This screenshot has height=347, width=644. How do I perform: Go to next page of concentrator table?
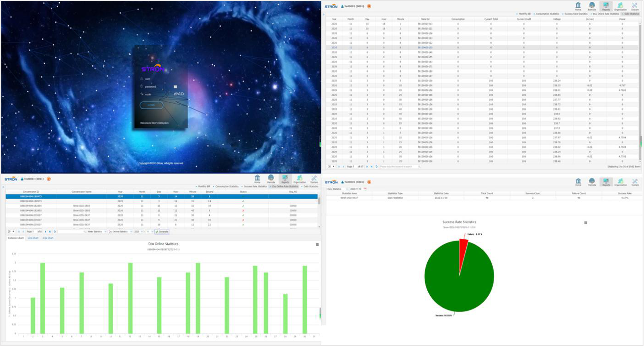[x=45, y=231]
